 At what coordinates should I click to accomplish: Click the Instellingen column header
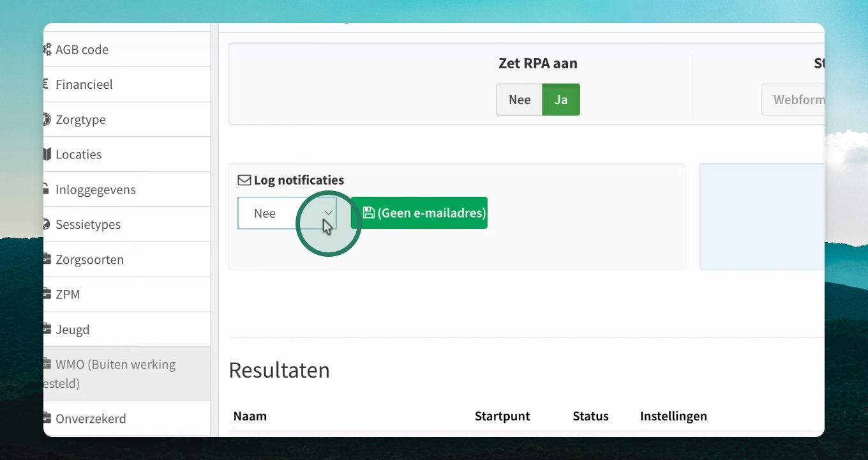(x=673, y=417)
